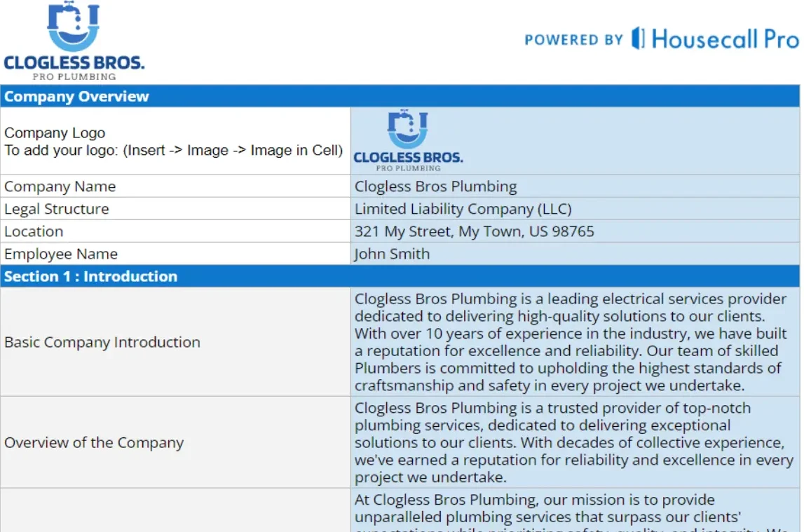Click the 321 My Street address cell
Screen dimensions: 804x532
[x=575, y=231]
